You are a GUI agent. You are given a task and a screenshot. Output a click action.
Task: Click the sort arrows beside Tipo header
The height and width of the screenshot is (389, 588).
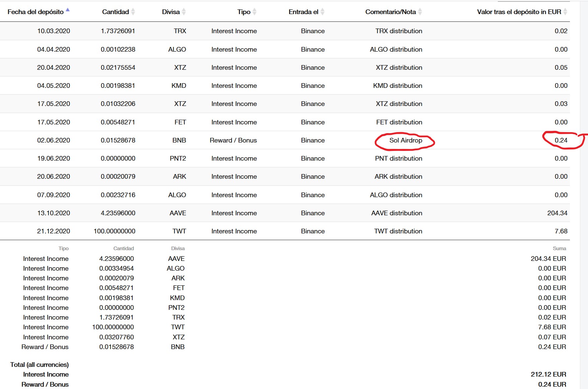click(x=255, y=12)
